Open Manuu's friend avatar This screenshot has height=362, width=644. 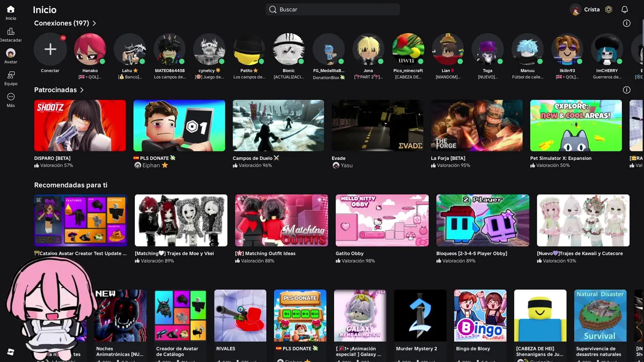[527, 49]
